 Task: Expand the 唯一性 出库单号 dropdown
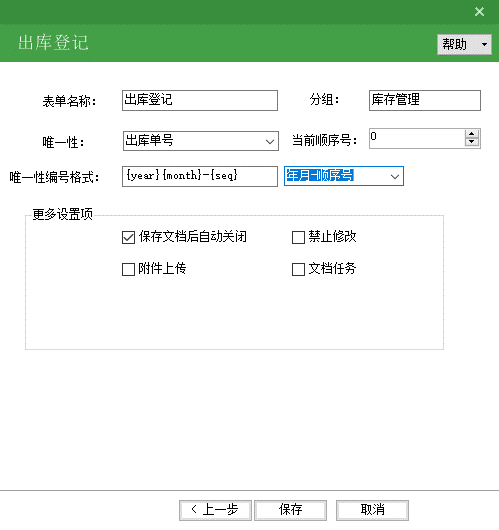tap(269, 141)
